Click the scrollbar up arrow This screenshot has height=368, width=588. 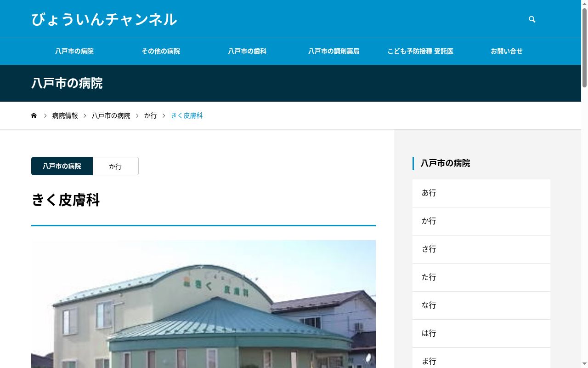(x=584, y=3)
